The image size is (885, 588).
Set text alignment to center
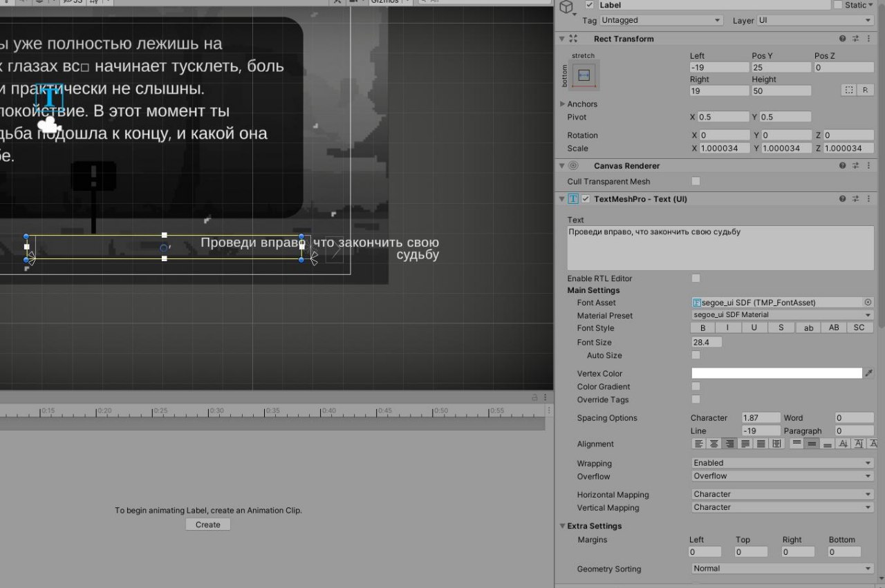point(714,444)
